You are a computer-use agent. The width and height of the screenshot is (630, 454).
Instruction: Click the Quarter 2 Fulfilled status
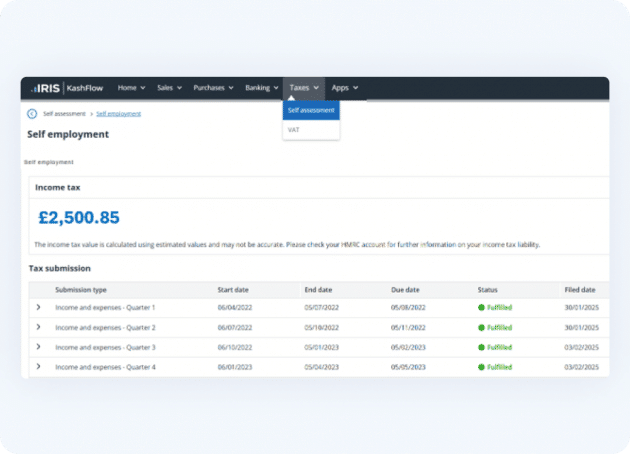pyautogui.click(x=495, y=327)
